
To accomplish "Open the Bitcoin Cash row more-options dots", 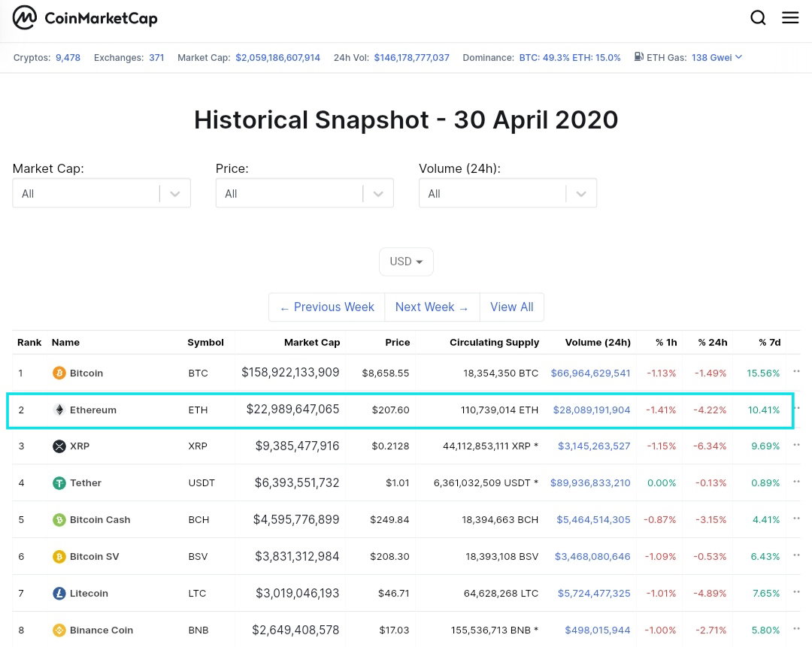I will (x=796, y=518).
